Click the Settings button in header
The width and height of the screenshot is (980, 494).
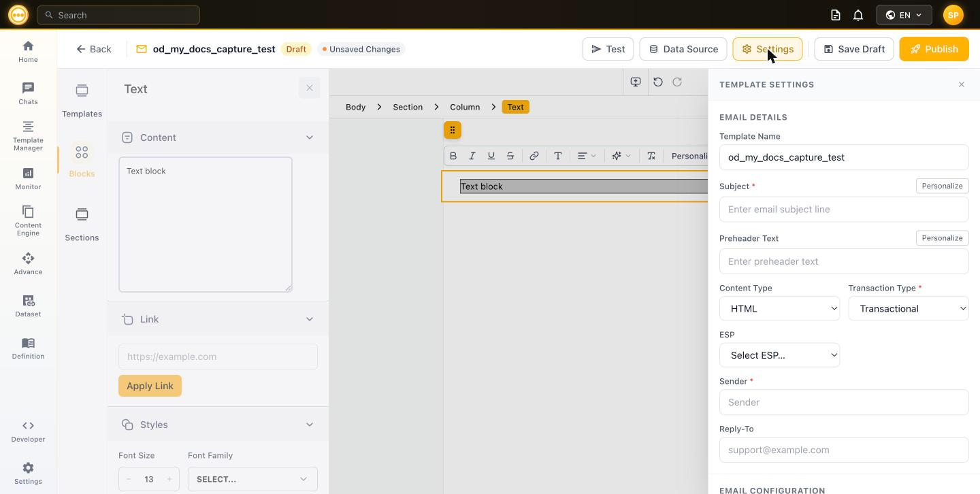pyautogui.click(x=768, y=49)
